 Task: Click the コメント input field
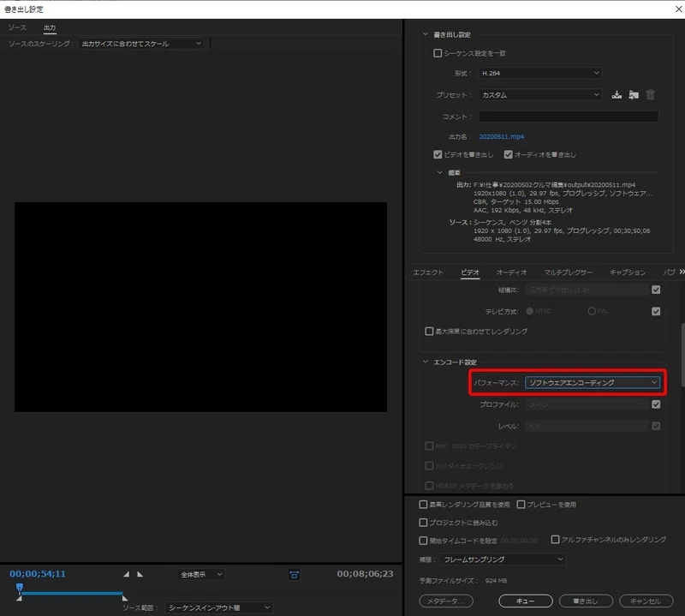point(569,117)
